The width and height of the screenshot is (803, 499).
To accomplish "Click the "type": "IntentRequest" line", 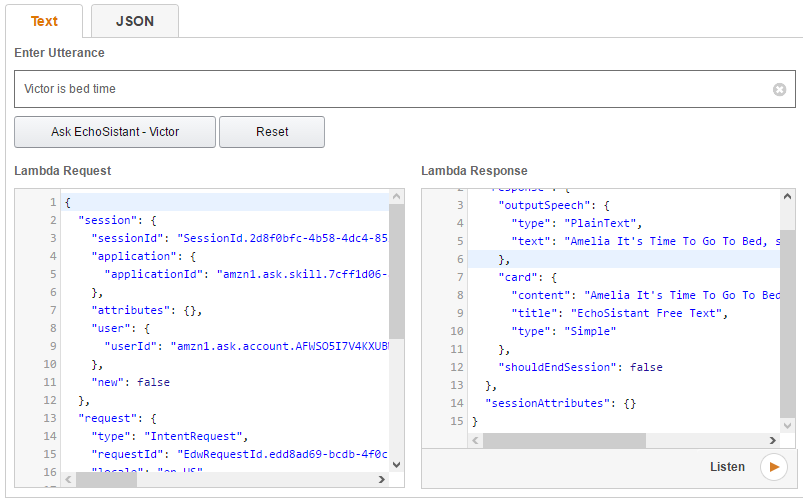I will 170,436.
